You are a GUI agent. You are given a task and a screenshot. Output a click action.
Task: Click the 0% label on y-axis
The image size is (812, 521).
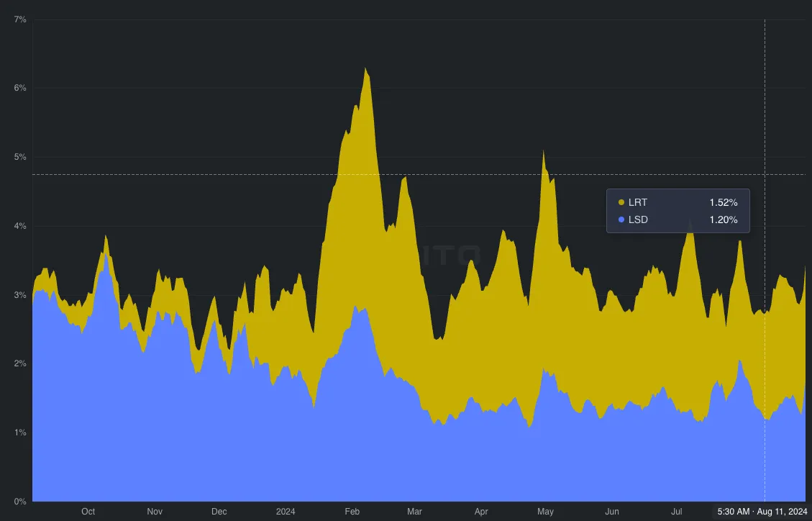20,501
